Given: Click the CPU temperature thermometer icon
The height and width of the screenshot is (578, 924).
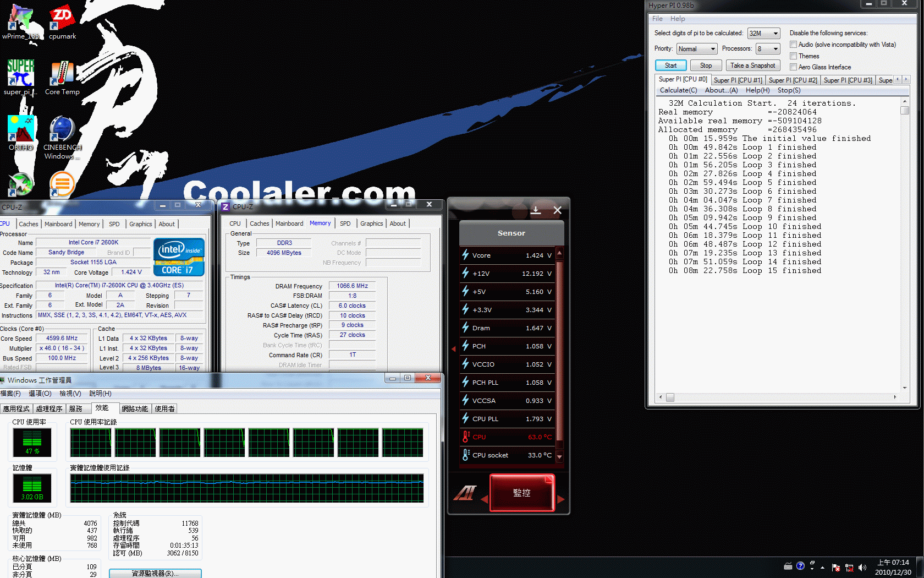Looking at the screenshot, I should tap(465, 437).
